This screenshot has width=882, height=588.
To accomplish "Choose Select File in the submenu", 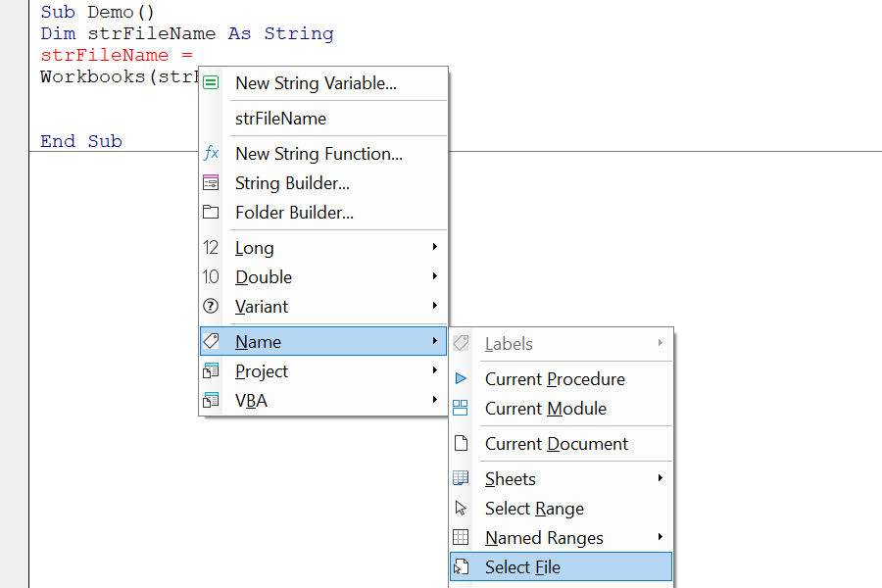I will coord(561,566).
